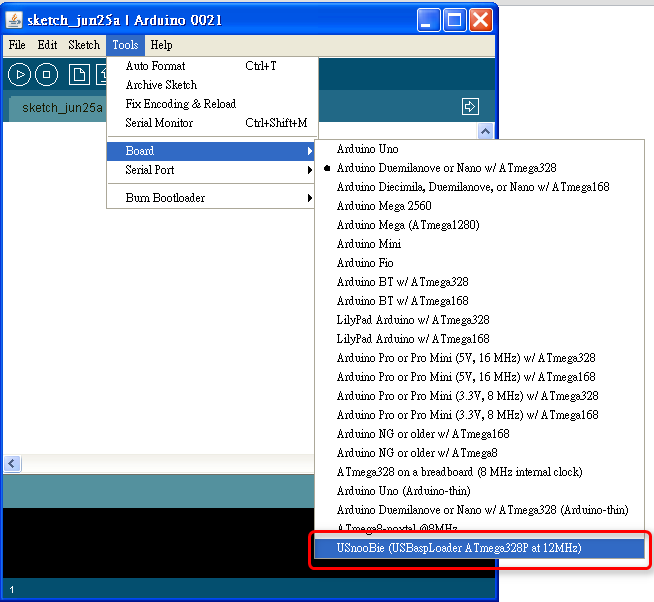This screenshot has height=602, width=654.
Task: Select Arduino Mega 2560 board
Action: (x=480, y=206)
